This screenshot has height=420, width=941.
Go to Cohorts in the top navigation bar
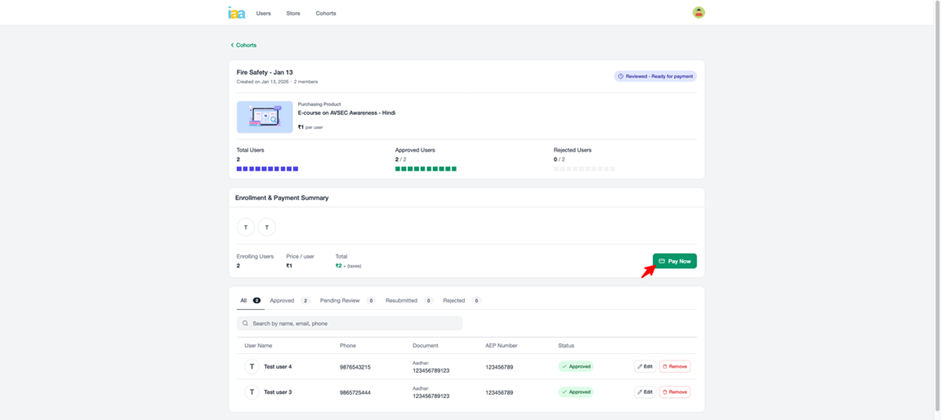point(326,14)
